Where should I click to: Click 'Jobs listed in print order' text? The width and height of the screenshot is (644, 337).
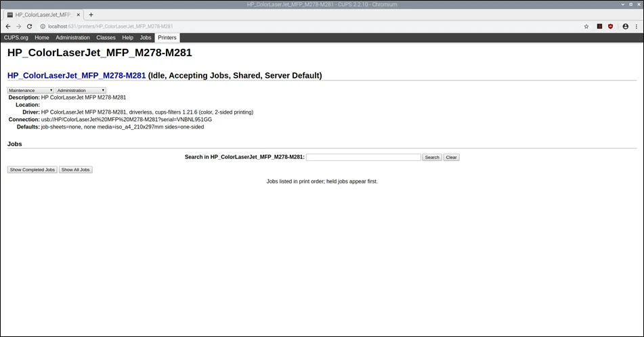coord(322,181)
